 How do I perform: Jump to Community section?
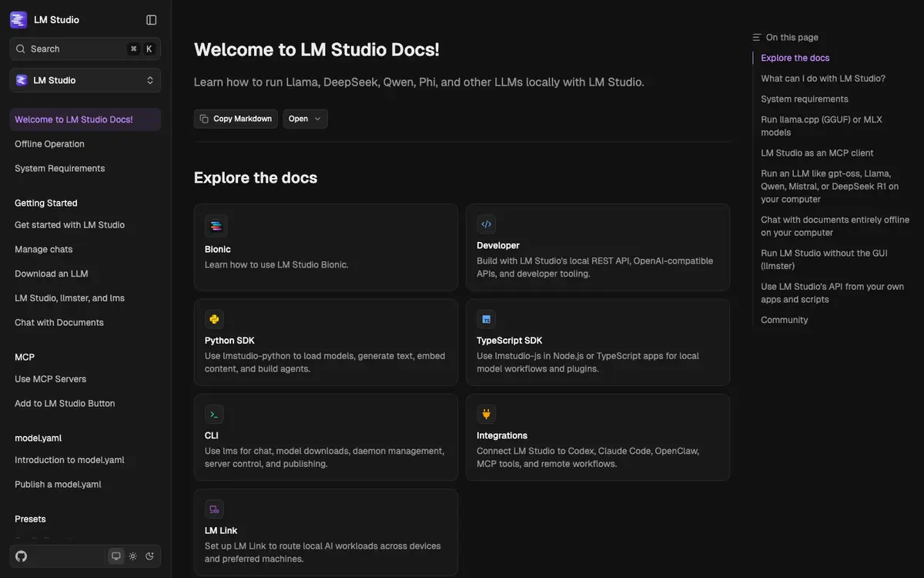(x=785, y=320)
